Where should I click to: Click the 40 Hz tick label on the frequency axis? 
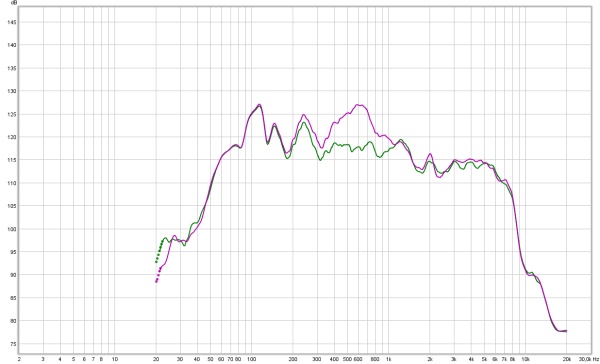pyautogui.click(x=197, y=359)
